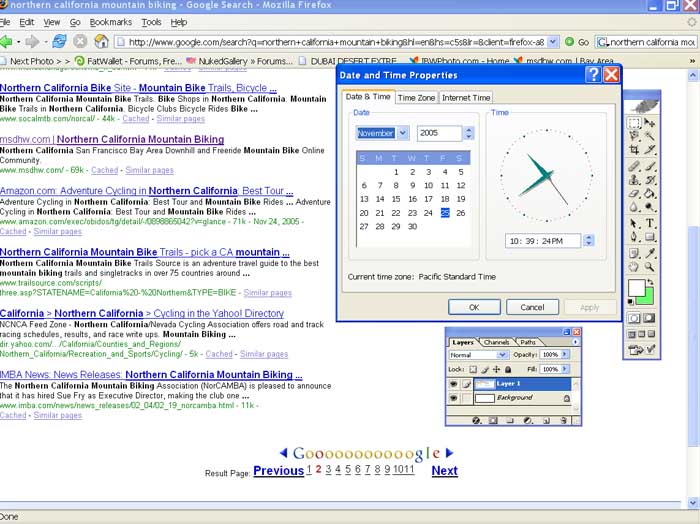Click Firefox Home toolbar button
The height and width of the screenshot is (524, 700).
(101, 42)
